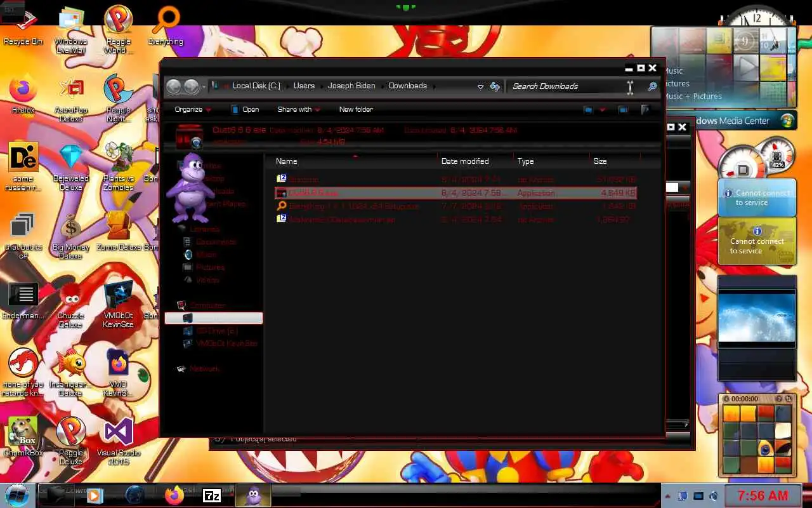Screen dimensions: 812x508
Task: Click Music + Pictures in Media Center gadget
Action: [x=693, y=97]
